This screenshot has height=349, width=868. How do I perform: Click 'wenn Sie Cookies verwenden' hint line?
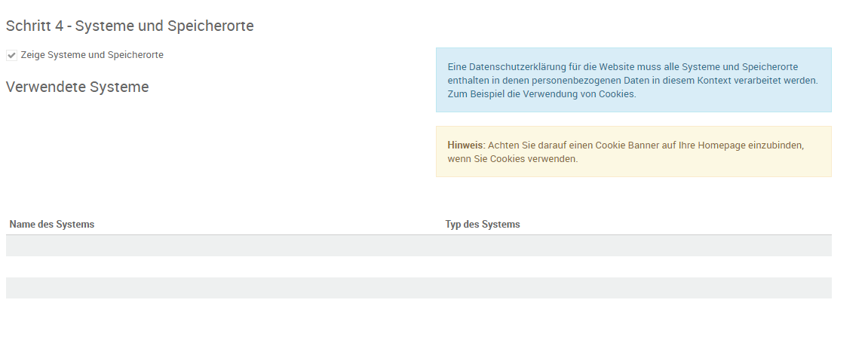pyautogui.click(x=512, y=159)
